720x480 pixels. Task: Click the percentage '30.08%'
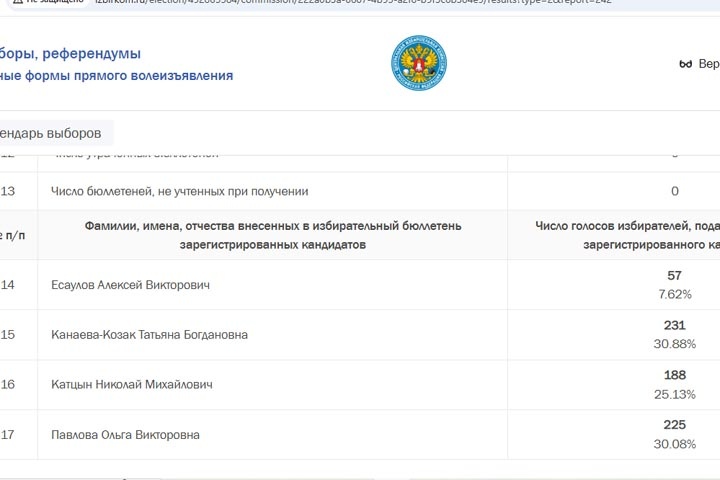click(x=675, y=444)
